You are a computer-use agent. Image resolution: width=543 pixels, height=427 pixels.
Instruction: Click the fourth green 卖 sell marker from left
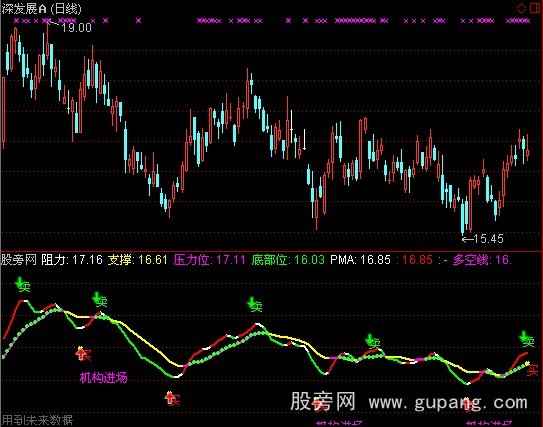click(374, 341)
